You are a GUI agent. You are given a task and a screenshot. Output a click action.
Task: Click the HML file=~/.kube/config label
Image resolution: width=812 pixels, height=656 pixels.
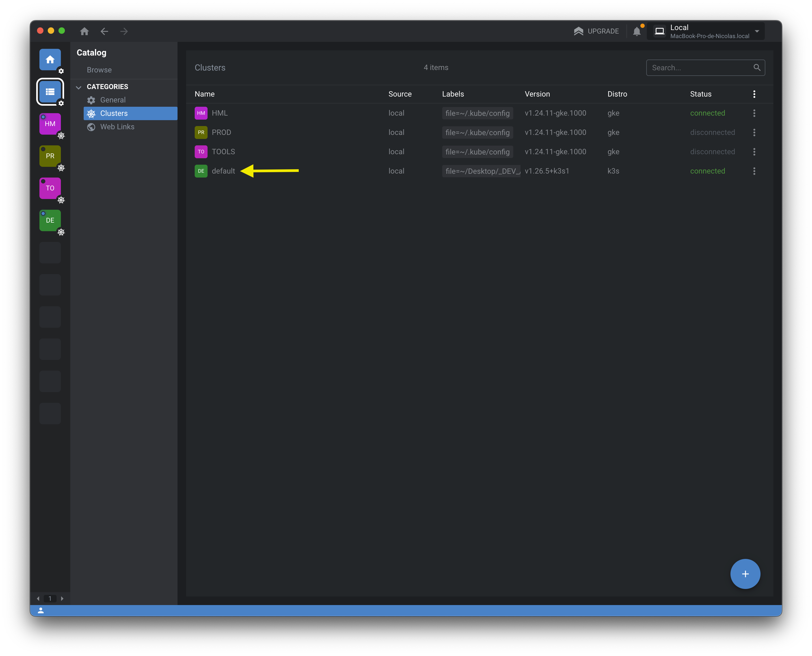477,113
